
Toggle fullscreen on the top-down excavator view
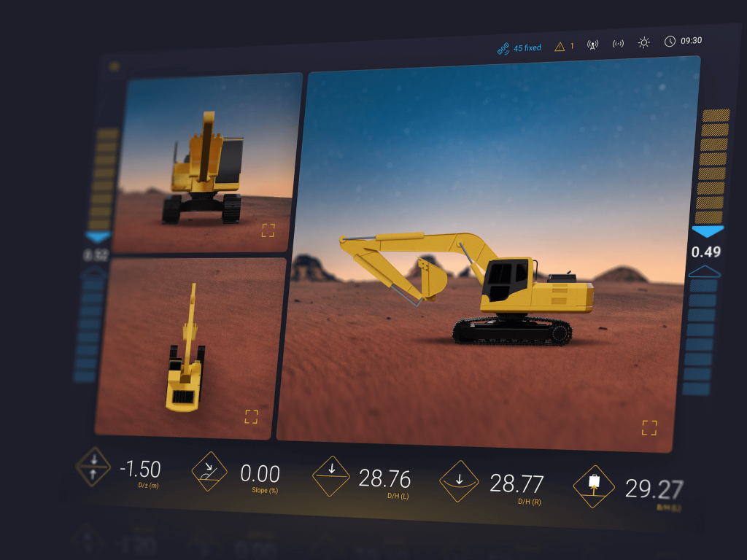[252, 416]
